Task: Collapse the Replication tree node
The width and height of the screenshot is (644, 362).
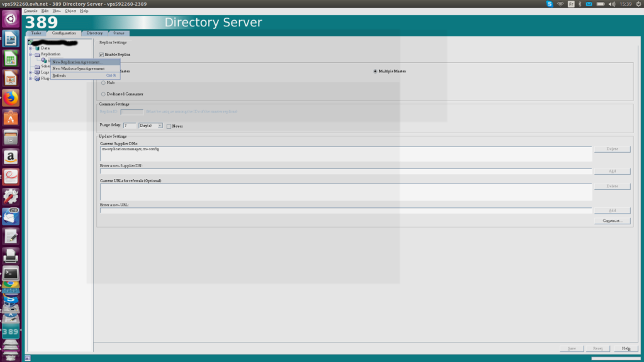Action: click(x=30, y=54)
